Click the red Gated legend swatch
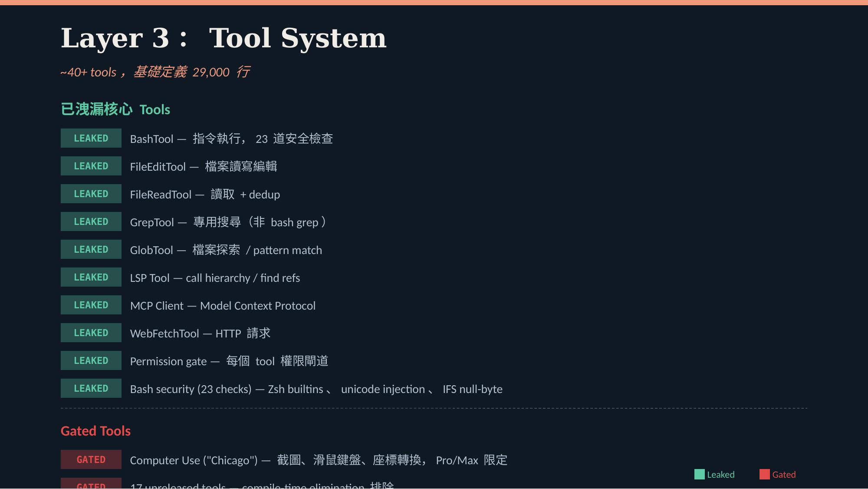This screenshot has width=868, height=489. (765, 474)
